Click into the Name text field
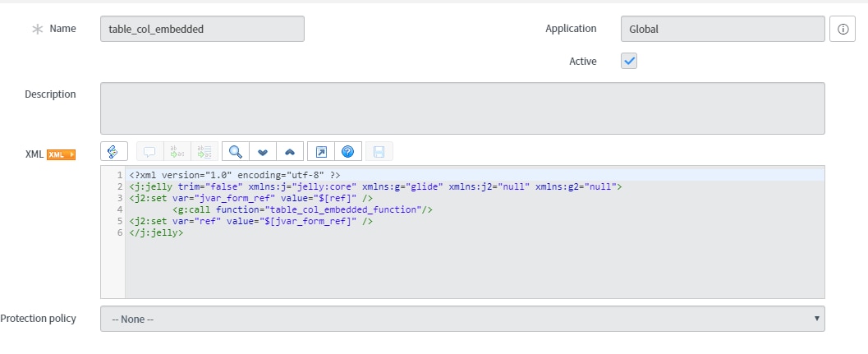This screenshot has height=354, width=868. pyautogui.click(x=202, y=29)
